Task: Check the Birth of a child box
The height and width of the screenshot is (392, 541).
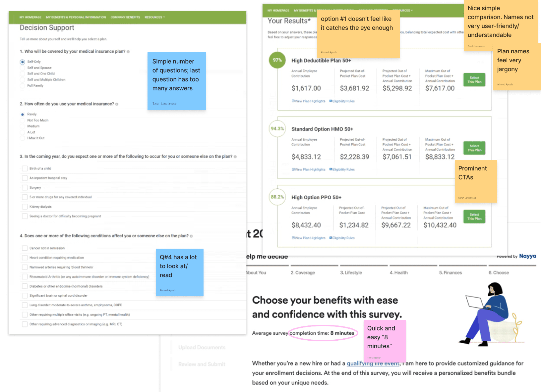Action: [x=25, y=169]
